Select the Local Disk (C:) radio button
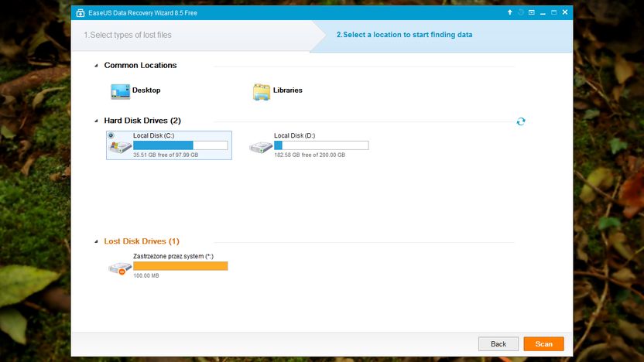The image size is (644, 362). [111, 135]
